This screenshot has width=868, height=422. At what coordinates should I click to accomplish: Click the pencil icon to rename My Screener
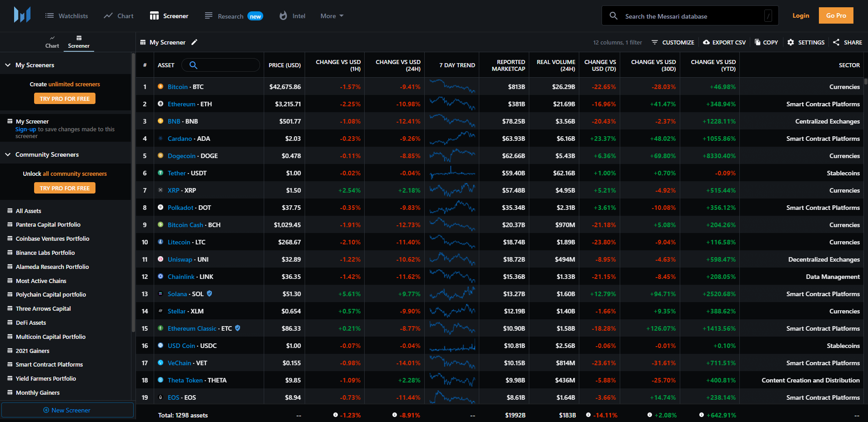click(x=194, y=42)
